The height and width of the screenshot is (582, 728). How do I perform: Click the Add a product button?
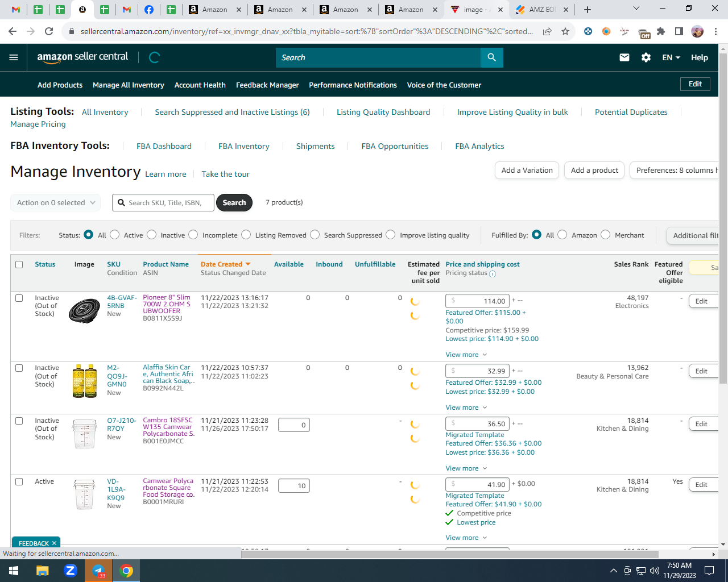click(x=594, y=171)
